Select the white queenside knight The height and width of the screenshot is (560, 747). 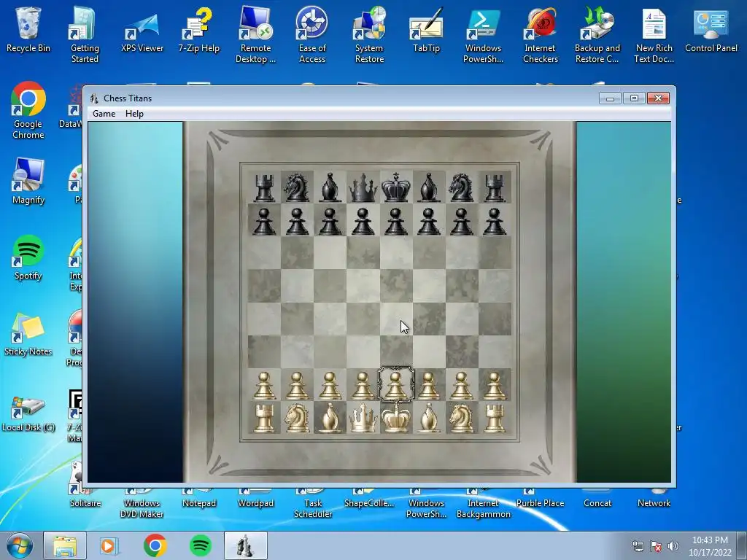point(297,418)
